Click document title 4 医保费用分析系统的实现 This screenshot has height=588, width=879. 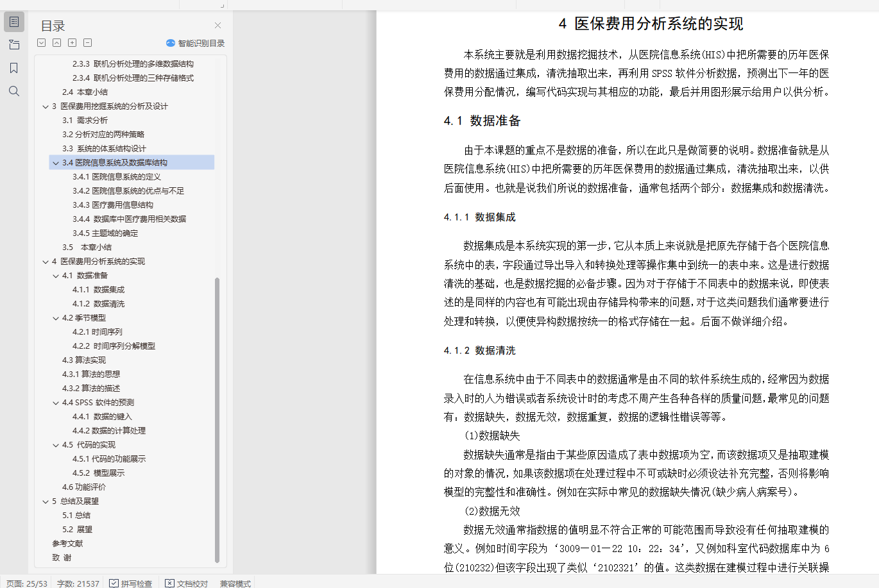(x=651, y=24)
